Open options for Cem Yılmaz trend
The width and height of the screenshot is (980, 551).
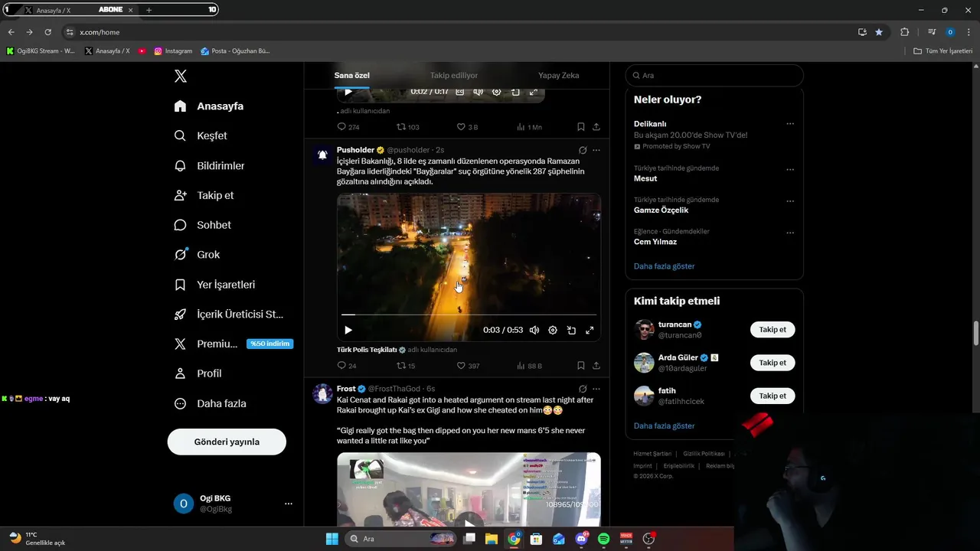click(x=790, y=233)
